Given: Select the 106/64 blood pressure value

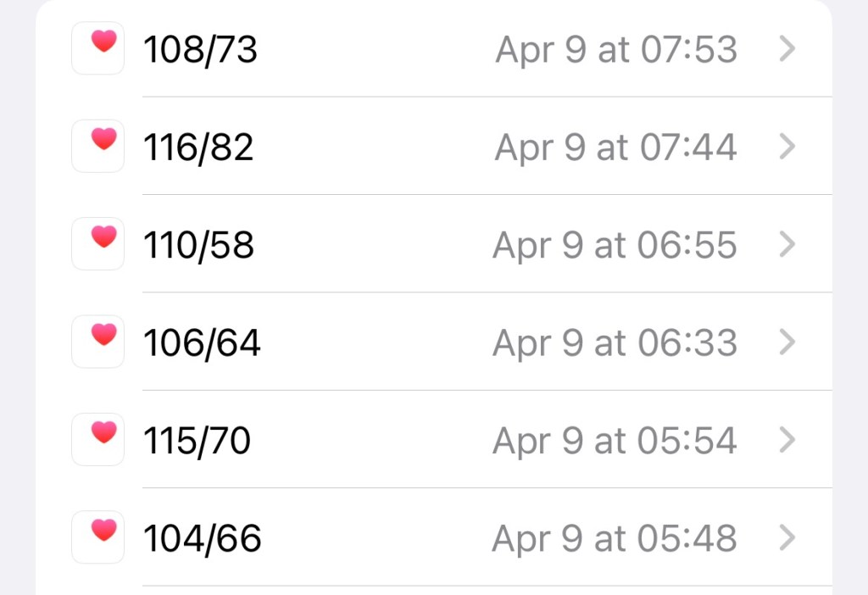Looking at the screenshot, I should tap(202, 343).
